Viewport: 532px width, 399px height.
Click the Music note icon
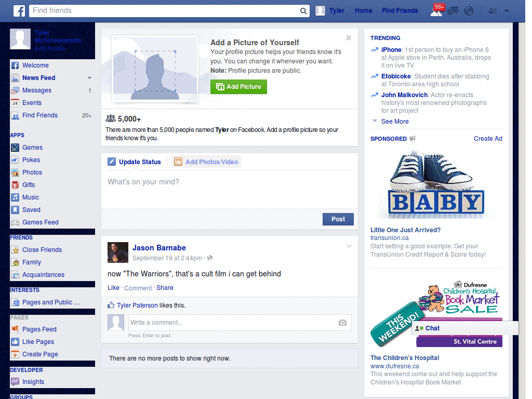pyautogui.click(x=15, y=197)
